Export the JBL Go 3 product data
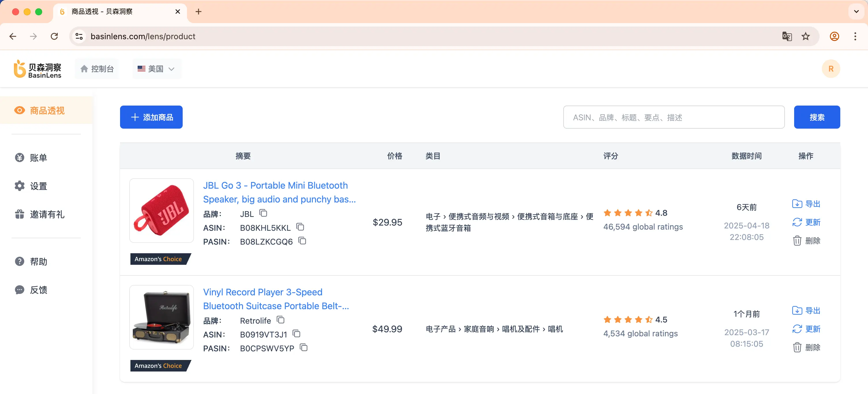This screenshot has height=394, width=868. click(x=806, y=204)
